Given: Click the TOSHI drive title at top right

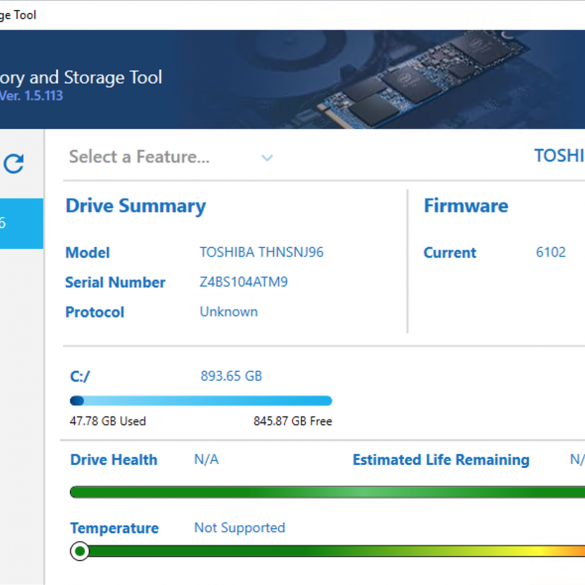Looking at the screenshot, I should [560, 156].
